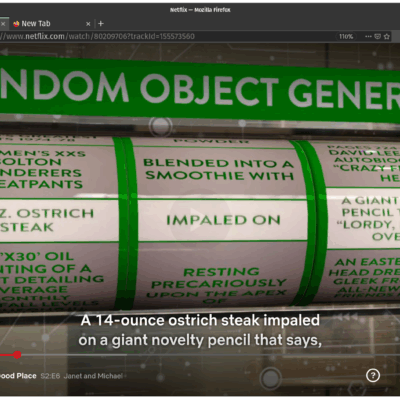400x400 pixels.
Task: Click the Firefox icon on the New Tab tab
Action: (16, 24)
